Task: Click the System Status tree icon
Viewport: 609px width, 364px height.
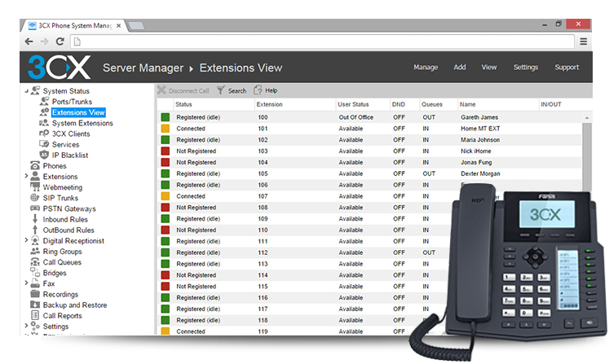Action: coord(35,90)
